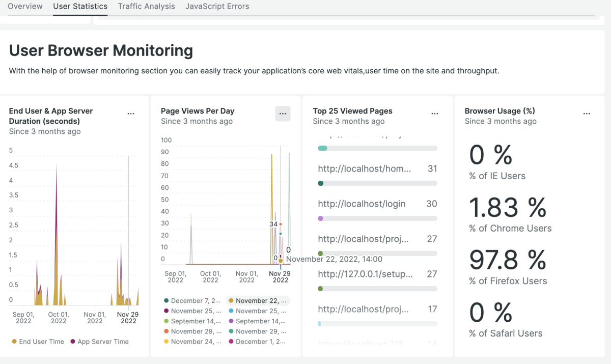Click the 1.83 % Chrome Users value
This screenshot has height=364, width=611.
coord(507,208)
